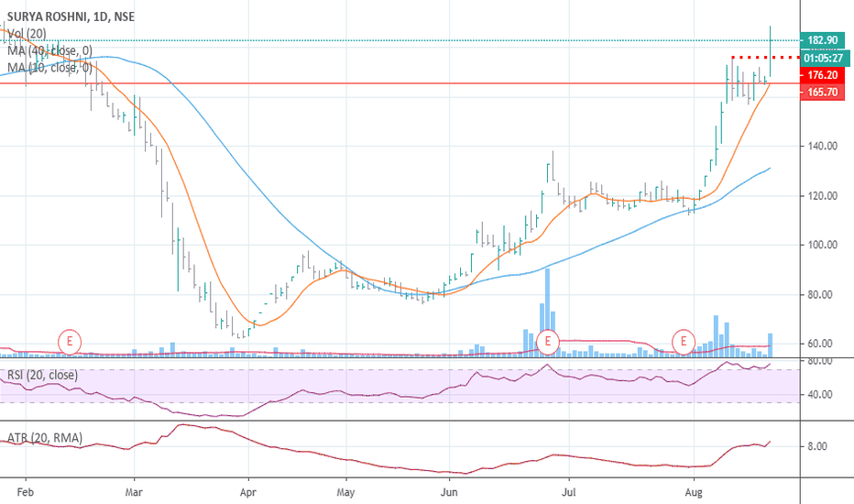Viewport: 854px width, 504px height.
Task: Click the 01:05:27 bar countdown label
Action: [x=824, y=58]
